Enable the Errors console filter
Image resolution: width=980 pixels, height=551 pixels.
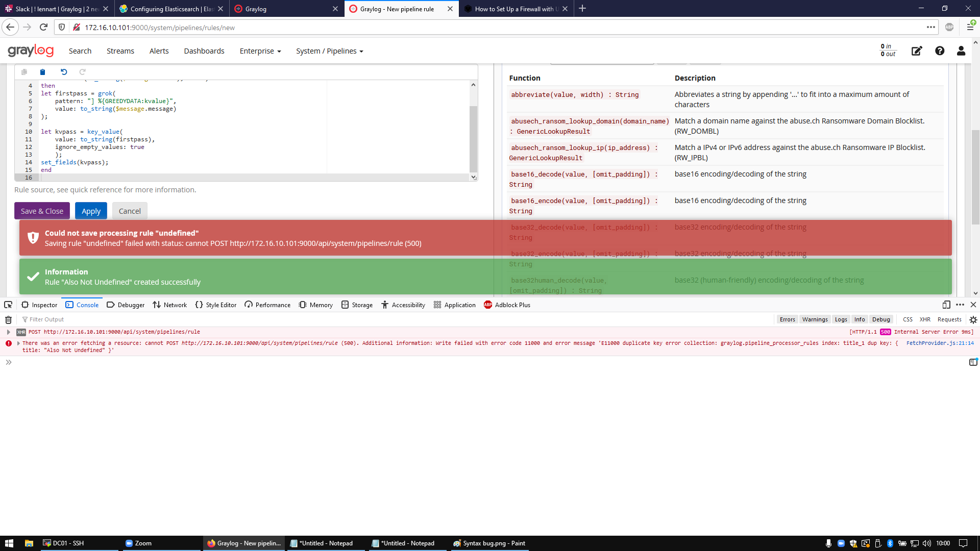[787, 319]
